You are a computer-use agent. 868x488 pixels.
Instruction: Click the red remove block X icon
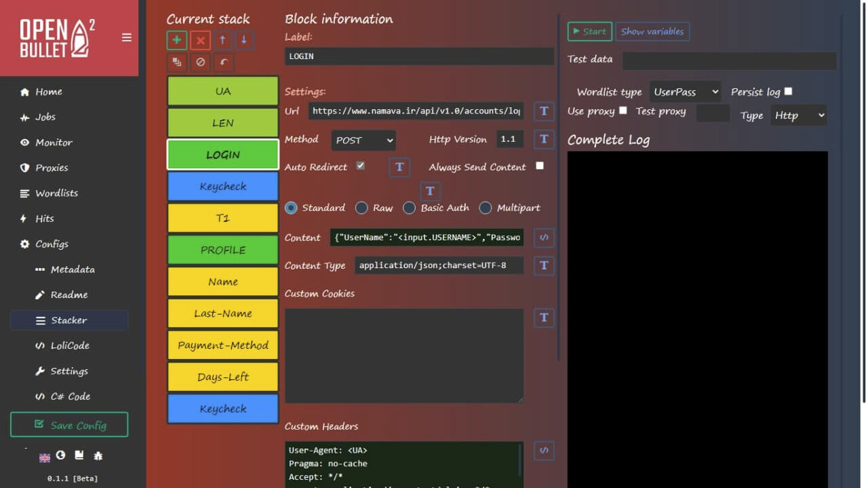200,40
